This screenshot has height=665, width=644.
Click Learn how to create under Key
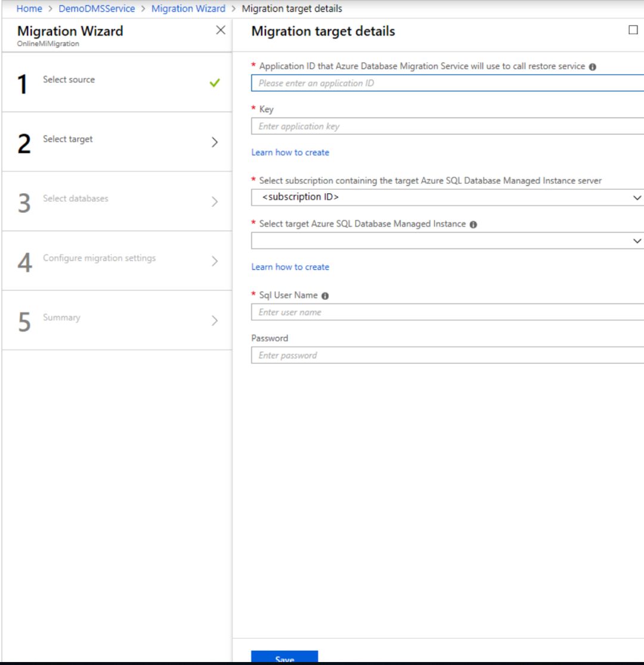coord(290,153)
